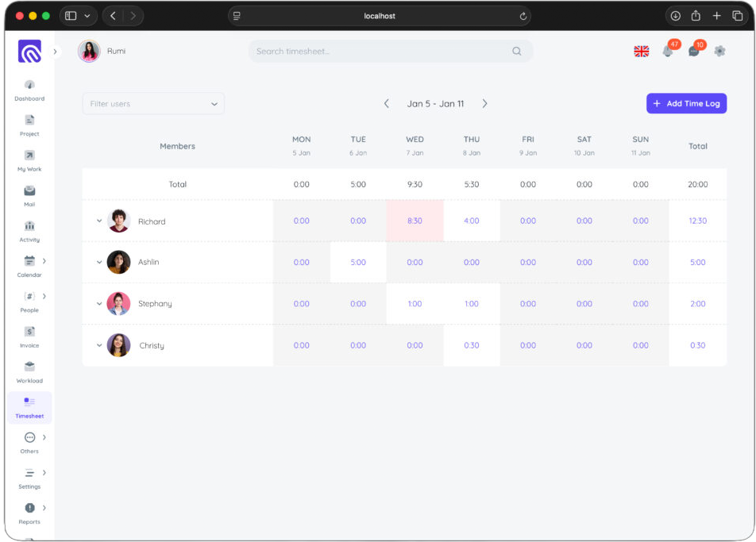Click Christy's name label

[x=152, y=345]
